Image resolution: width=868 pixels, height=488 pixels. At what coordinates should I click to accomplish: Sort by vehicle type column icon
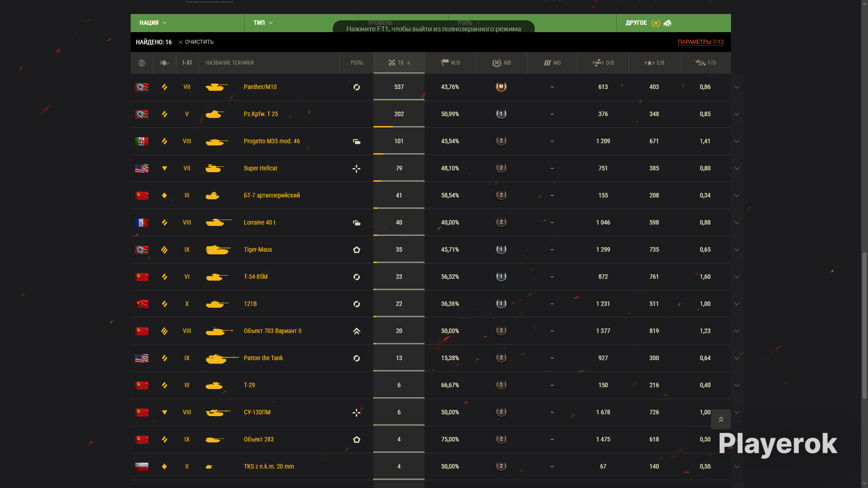(165, 63)
